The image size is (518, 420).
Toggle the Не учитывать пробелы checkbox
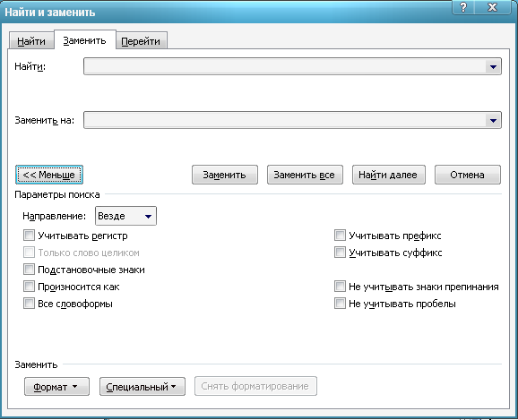340,303
